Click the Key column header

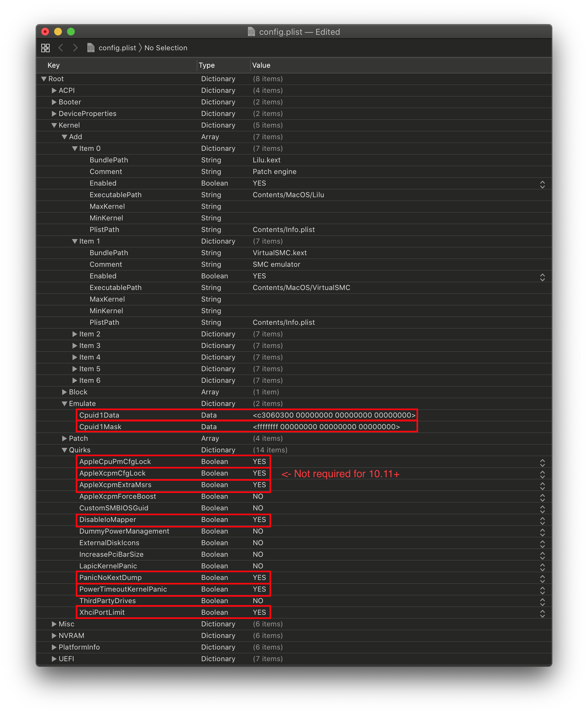(53, 65)
